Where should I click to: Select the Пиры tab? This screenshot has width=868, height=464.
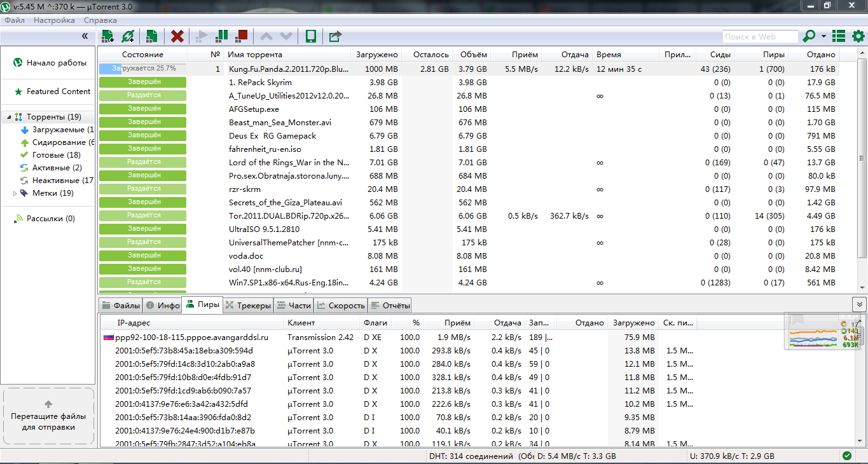click(202, 304)
